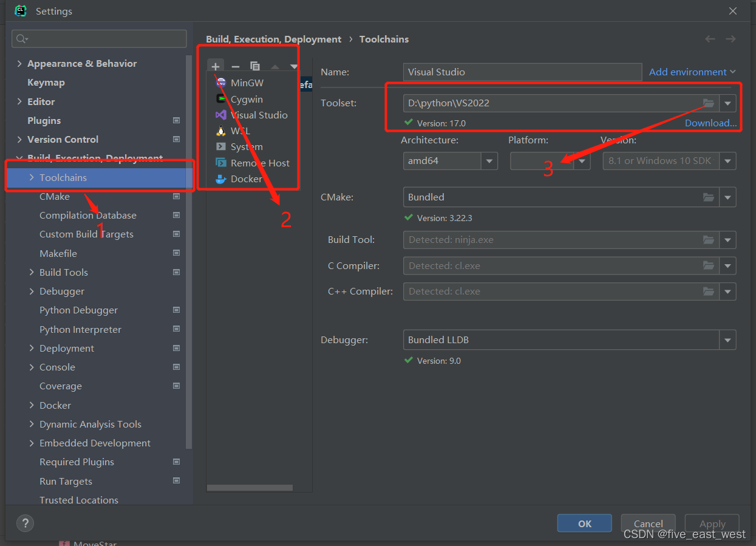Expand Dynamic Analysis Tools node
The width and height of the screenshot is (756, 546).
32,424
